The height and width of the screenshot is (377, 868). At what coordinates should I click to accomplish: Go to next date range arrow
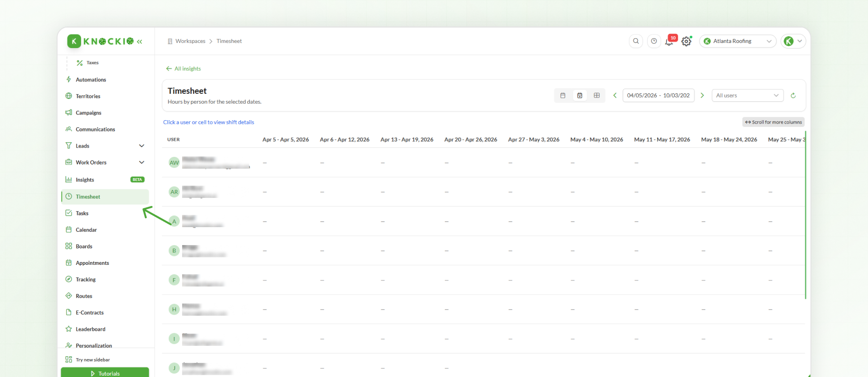[x=702, y=95]
